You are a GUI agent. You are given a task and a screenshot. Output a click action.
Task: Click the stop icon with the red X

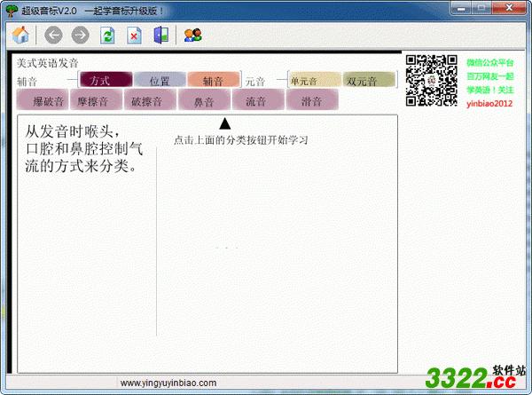coord(134,35)
